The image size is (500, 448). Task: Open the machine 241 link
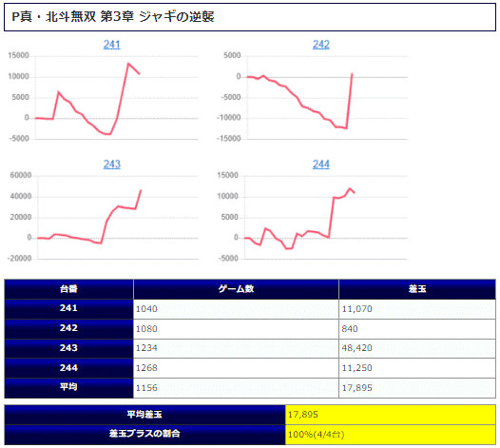[111, 45]
